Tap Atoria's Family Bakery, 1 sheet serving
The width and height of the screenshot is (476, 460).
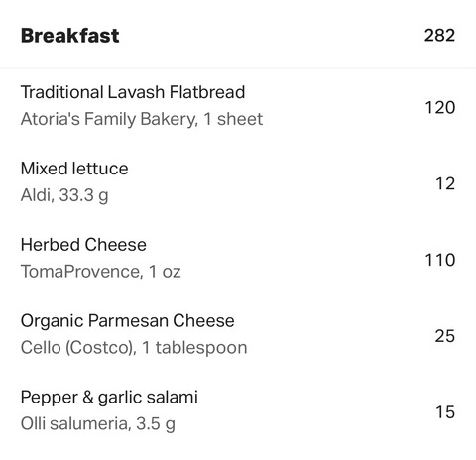click(142, 119)
